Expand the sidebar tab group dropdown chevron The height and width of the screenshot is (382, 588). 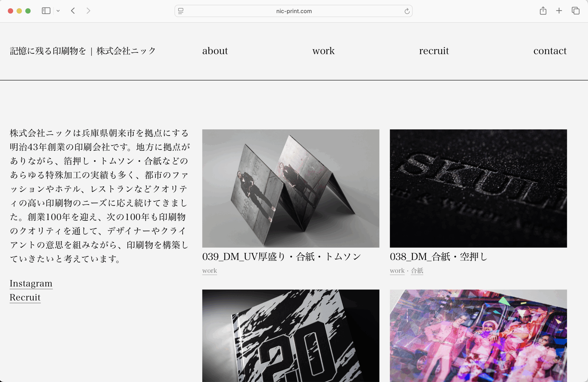(x=58, y=11)
